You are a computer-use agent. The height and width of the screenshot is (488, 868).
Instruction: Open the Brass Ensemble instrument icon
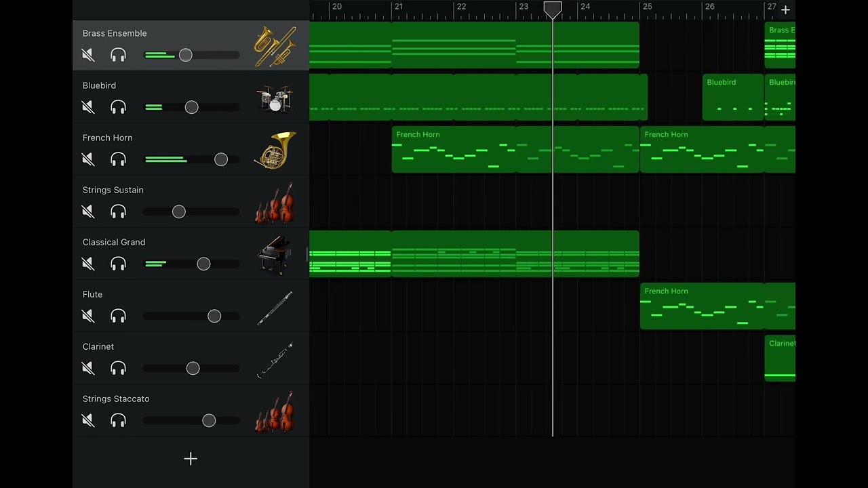(x=275, y=46)
